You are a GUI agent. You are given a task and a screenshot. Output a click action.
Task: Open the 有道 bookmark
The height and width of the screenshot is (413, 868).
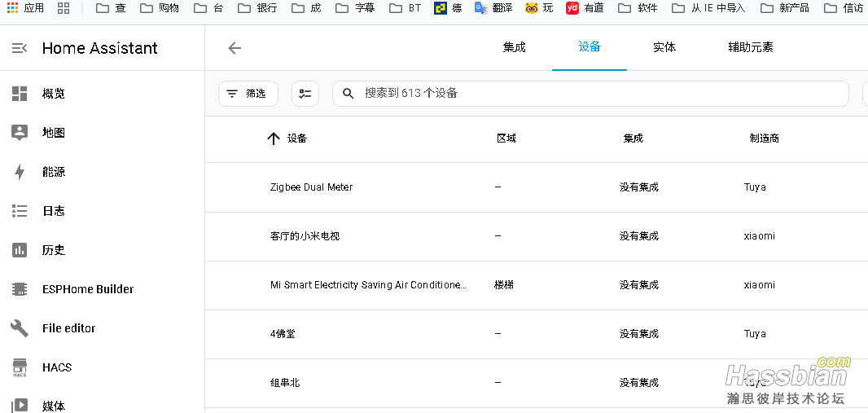click(x=585, y=8)
